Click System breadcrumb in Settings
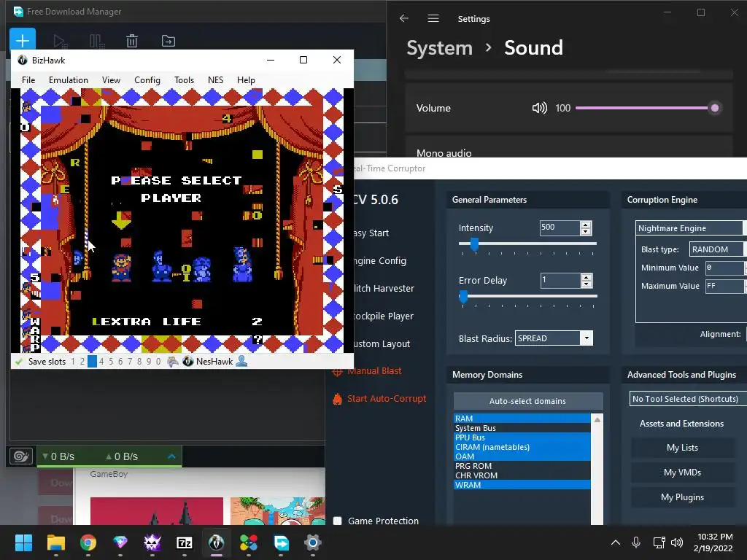Viewport: 747px width, 560px height. (439, 48)
